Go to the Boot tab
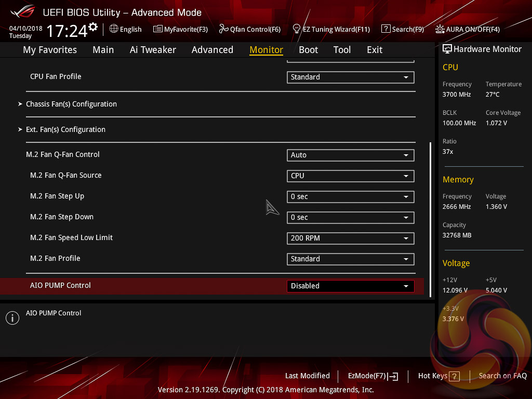This screenshot has width=532, height=399. [x=308, y=50]
